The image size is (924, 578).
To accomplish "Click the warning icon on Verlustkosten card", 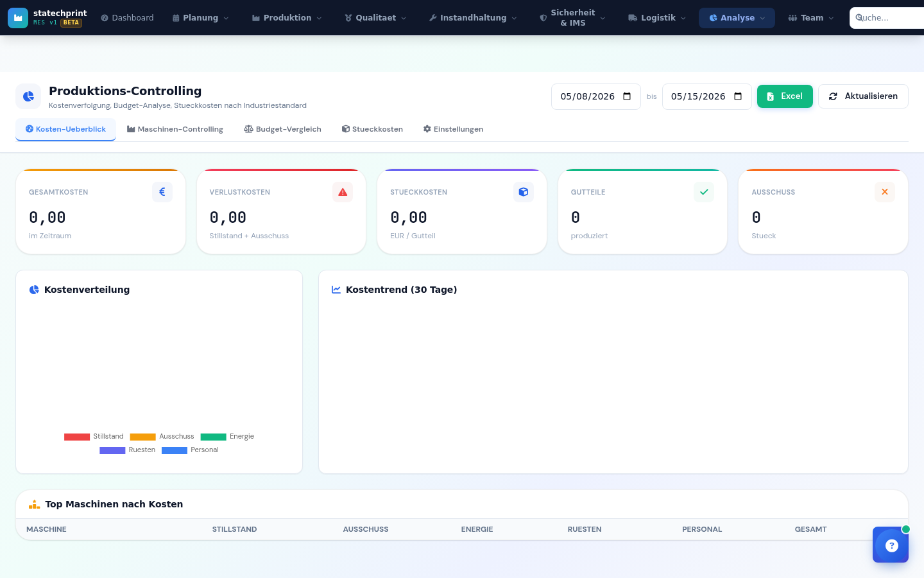I will point(343,192).
